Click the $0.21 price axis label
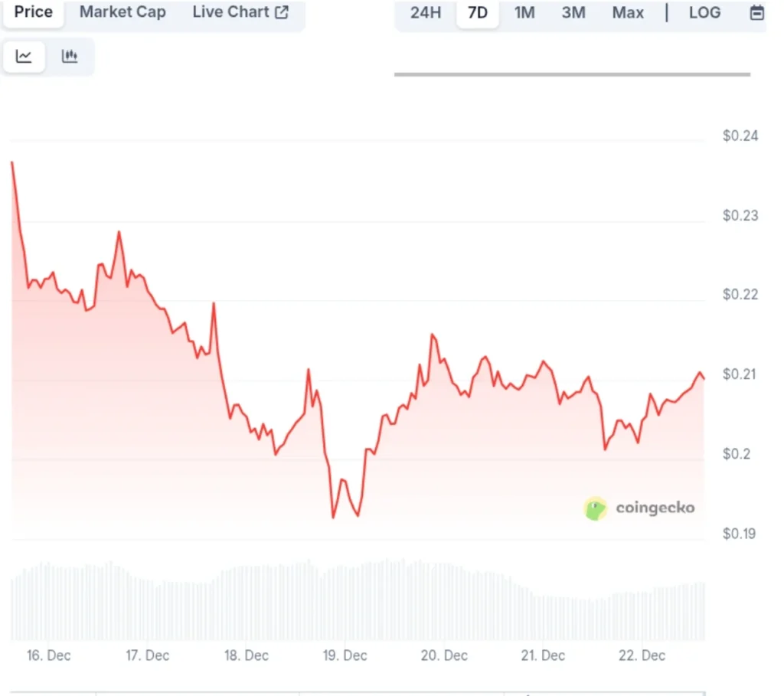Screen dimensions: 784x696 click(740, 374)
